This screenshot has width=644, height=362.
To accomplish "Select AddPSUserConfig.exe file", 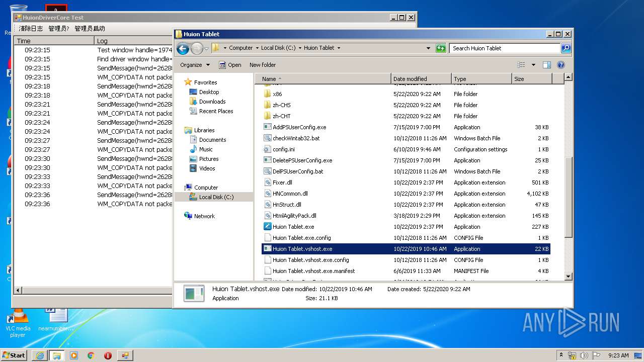I will (299, 127).
